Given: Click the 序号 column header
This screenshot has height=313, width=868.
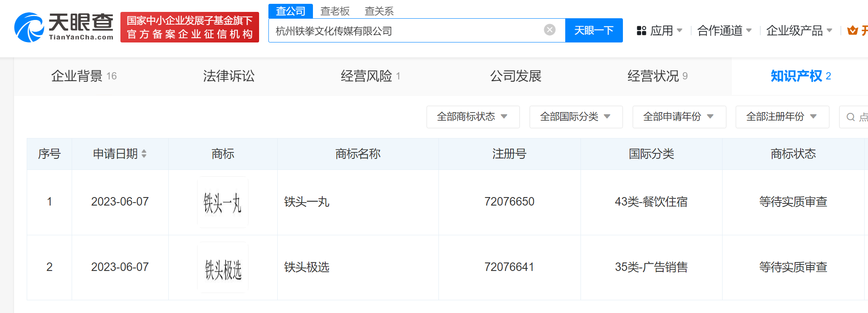Looking at the screenshot, I should (x=49, y=154).
